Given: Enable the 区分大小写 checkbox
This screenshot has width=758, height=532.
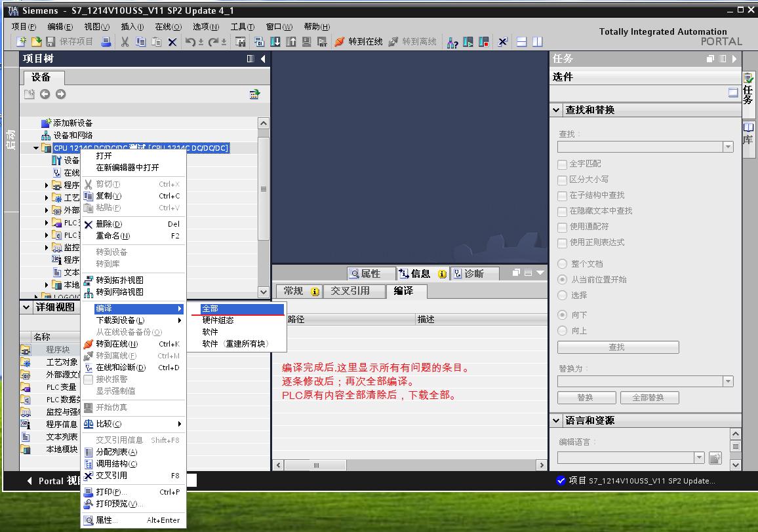Looking at the screenshot, I should (562, 180).
